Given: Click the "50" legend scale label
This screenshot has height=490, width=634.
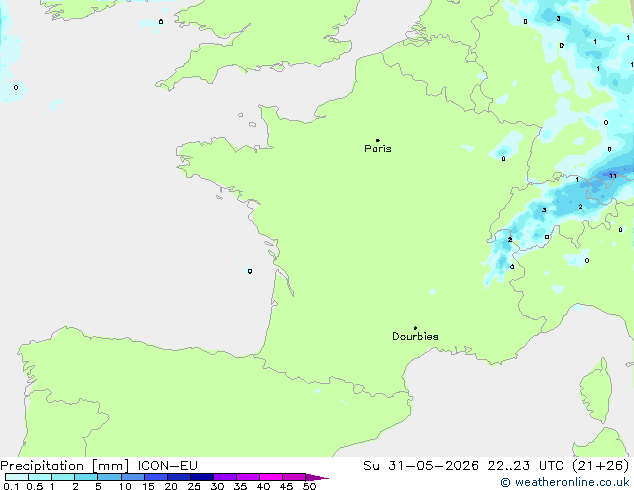Looking at the screenshot, I should coord(309,486).
